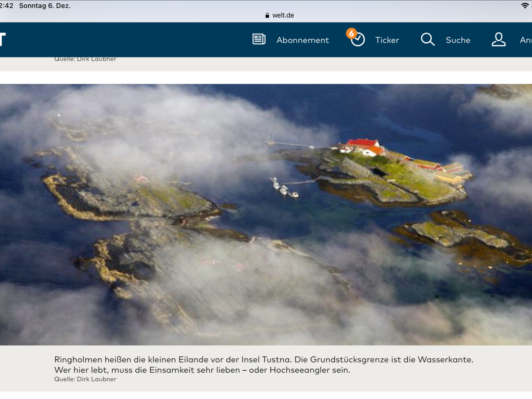Click 'Quelle: Dirk Laubner' above the photo

[85, 59]
